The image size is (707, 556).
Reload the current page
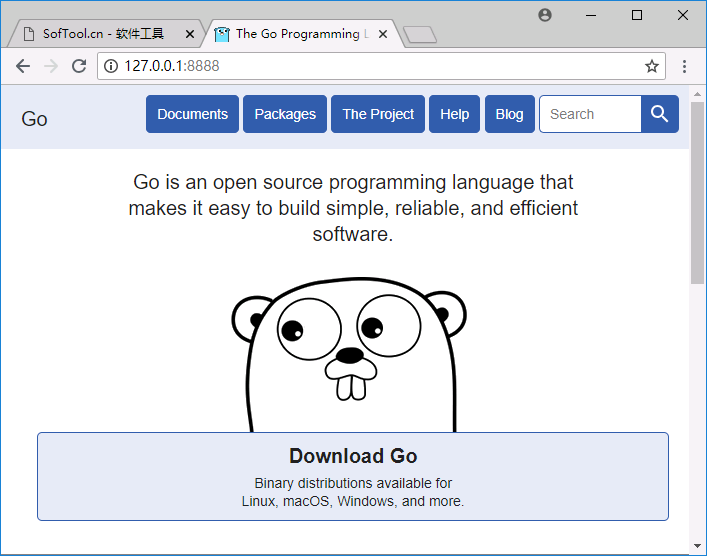pos(79,66)
